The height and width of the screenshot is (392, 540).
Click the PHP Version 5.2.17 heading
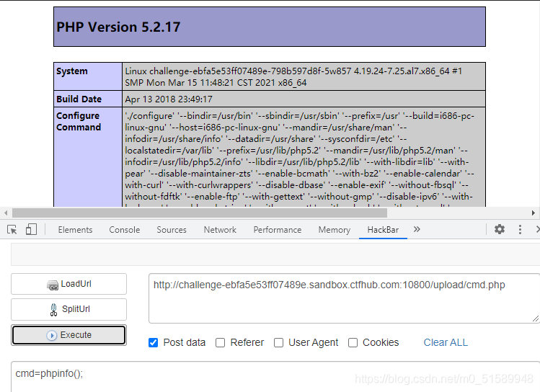coord(118,27)
